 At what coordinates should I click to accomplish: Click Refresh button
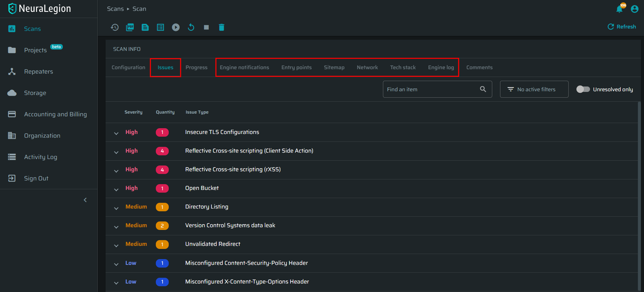click(622, 27)
